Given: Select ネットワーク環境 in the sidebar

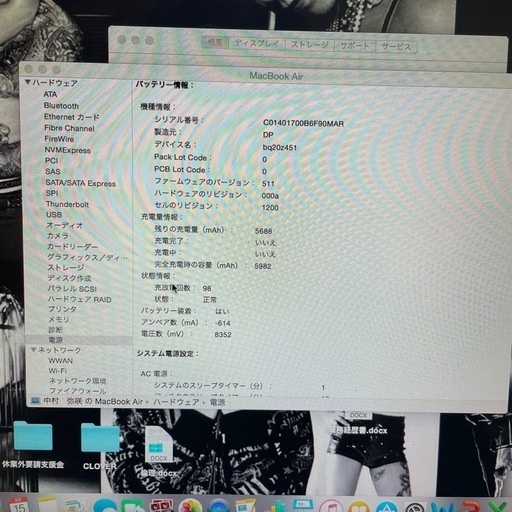Looking at the screenshot, I should tap(78, 381).
